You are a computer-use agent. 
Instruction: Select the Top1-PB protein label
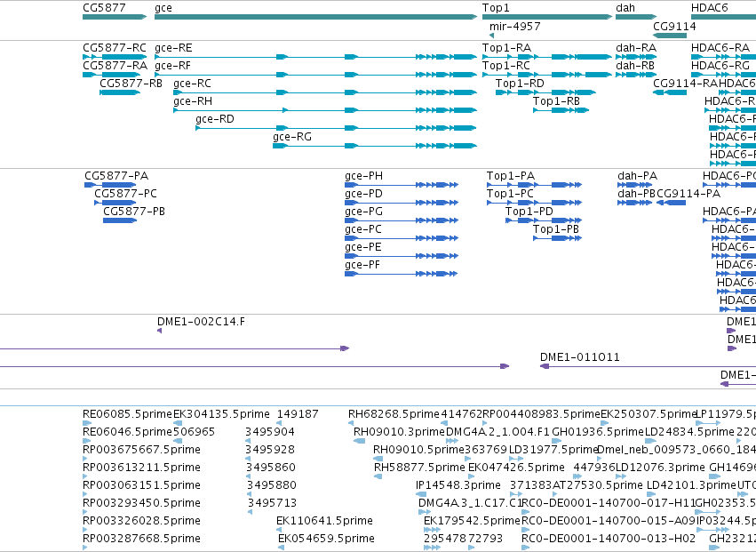click(x=556, y=229)
